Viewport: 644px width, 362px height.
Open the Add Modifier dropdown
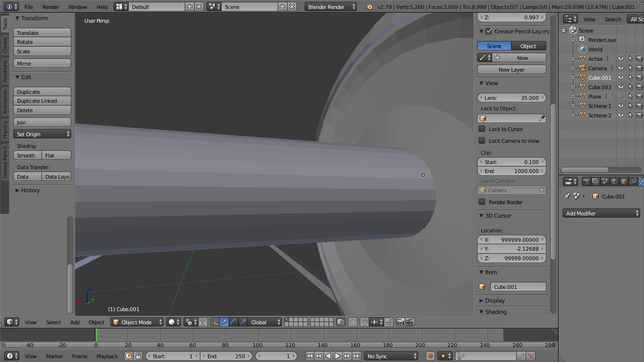(601, 214)
